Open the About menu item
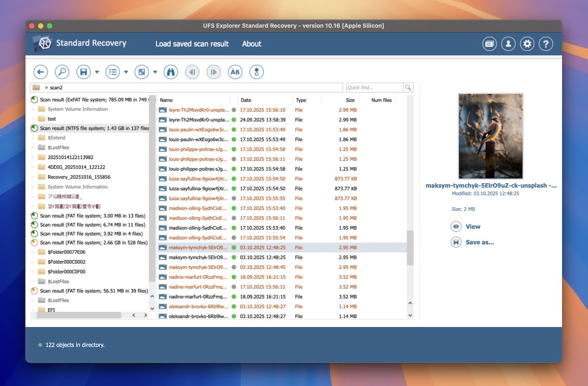 coord(252,44)
